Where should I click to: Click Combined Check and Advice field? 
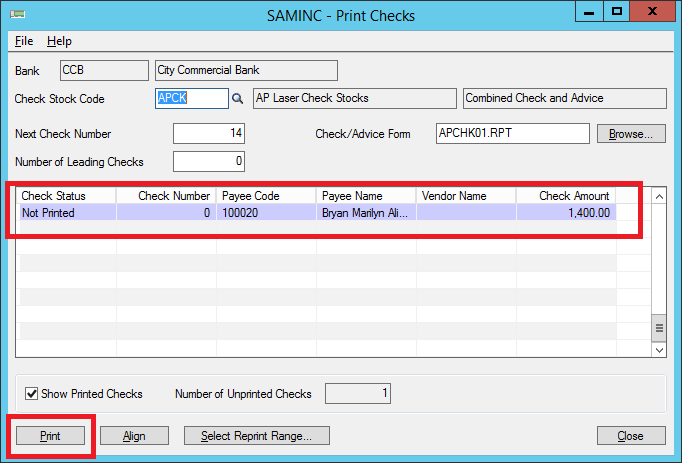[x=565, y=98]
